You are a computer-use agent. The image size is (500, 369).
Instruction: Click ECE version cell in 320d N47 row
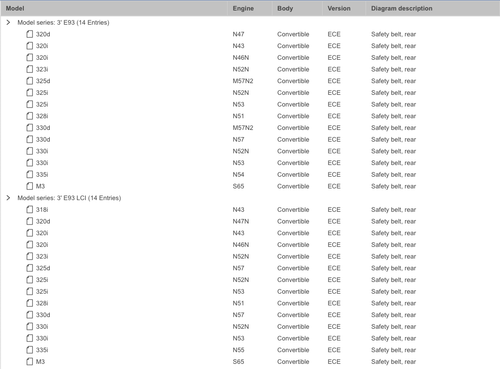(x=334, y=34)
